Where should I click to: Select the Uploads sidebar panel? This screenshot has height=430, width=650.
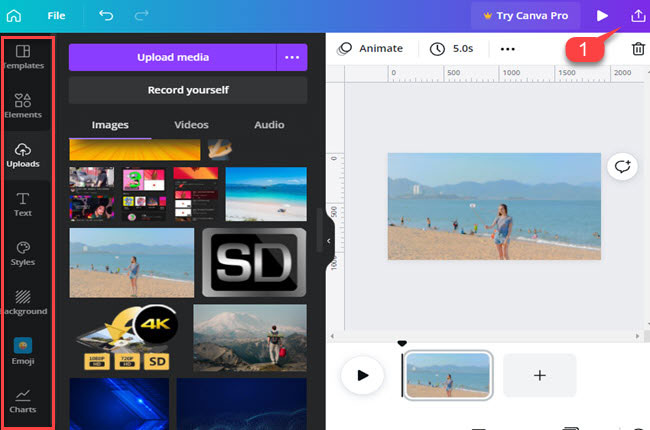(x=23, y=155)
